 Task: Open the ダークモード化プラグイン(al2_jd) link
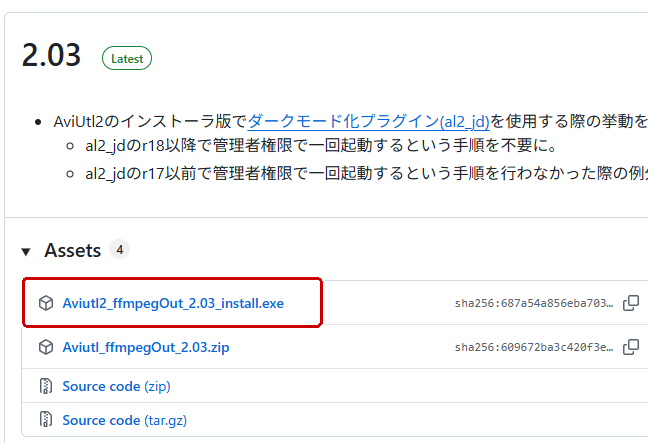368,122
